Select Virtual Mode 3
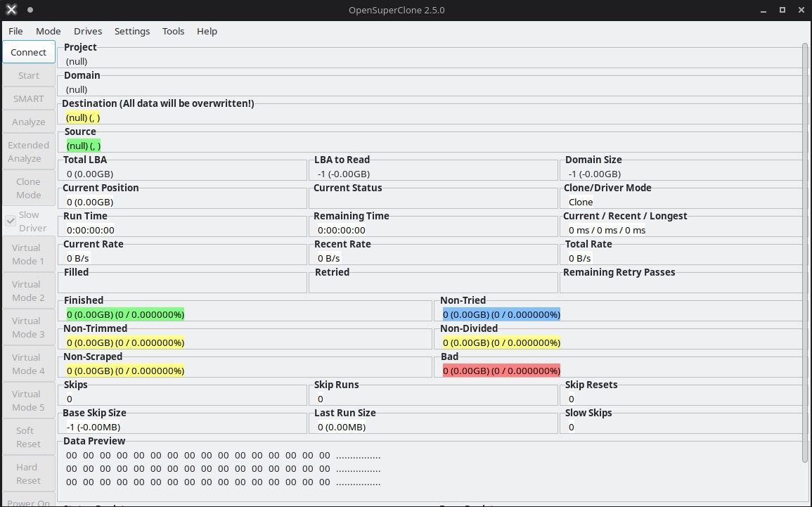The image size is (812, 507). [x=28, y=328]
